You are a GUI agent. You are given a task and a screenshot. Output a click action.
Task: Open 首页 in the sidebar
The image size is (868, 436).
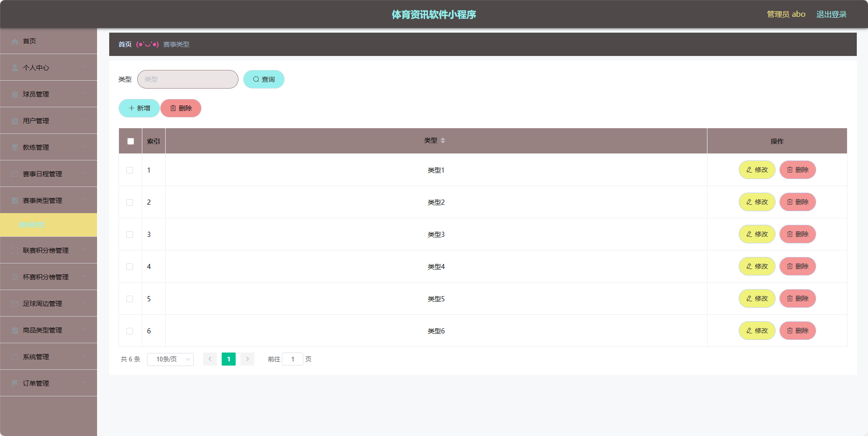[x=49, y=41]
